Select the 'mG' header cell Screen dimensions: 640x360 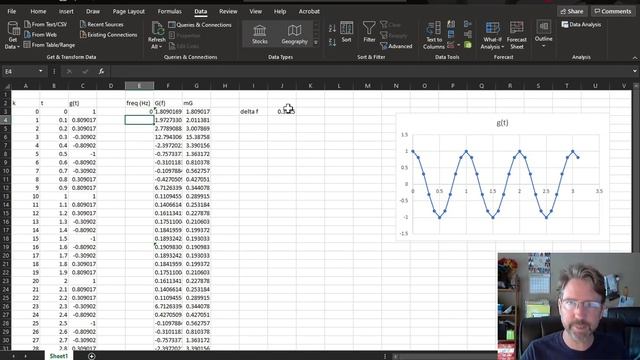196,103
